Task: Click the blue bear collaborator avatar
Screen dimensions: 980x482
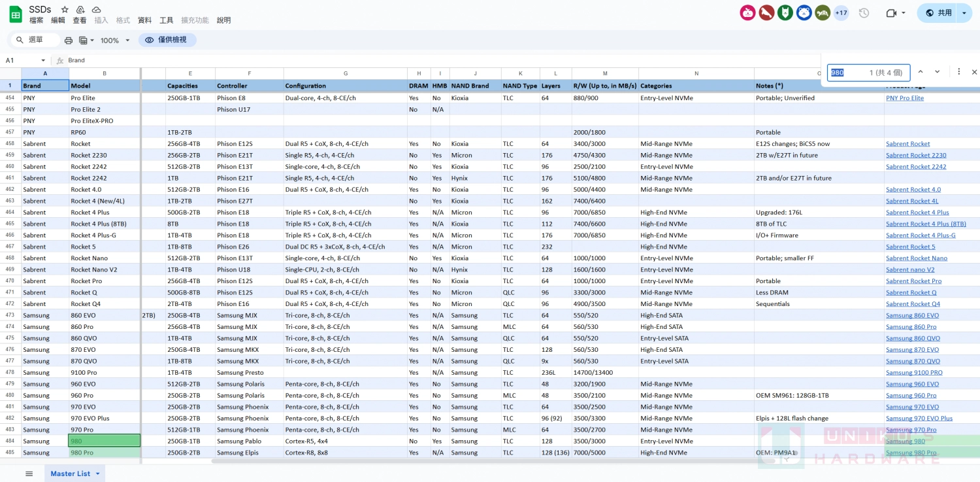Action: (x=804, y=12)
